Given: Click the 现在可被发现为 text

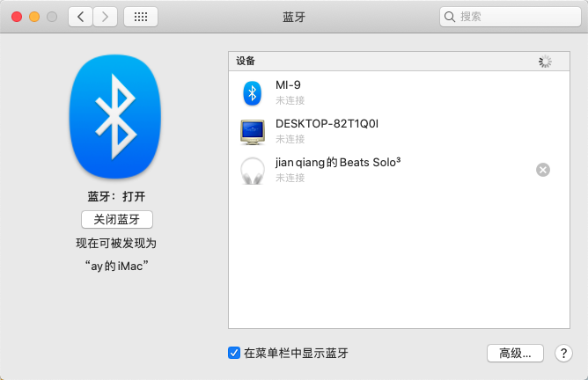Looking at the screenshot, I should coord(116,243).
